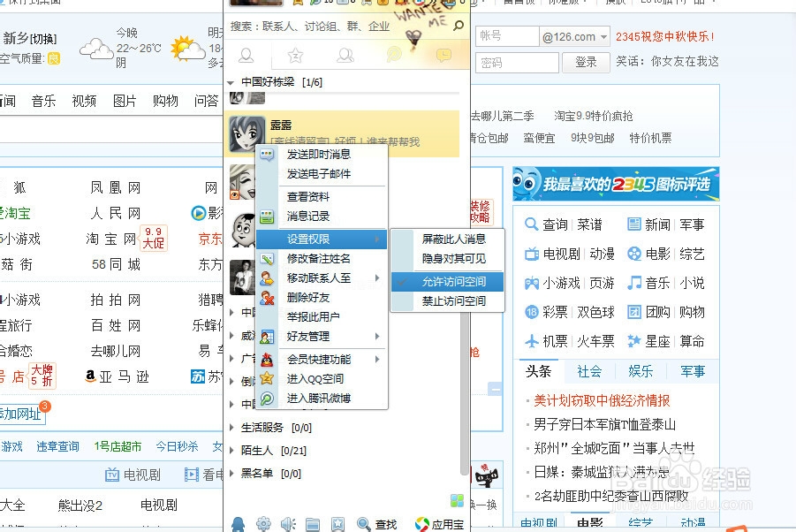Switch to the QQ Qzone star tab
Viewport: 796px width, 532px height.
295,55
